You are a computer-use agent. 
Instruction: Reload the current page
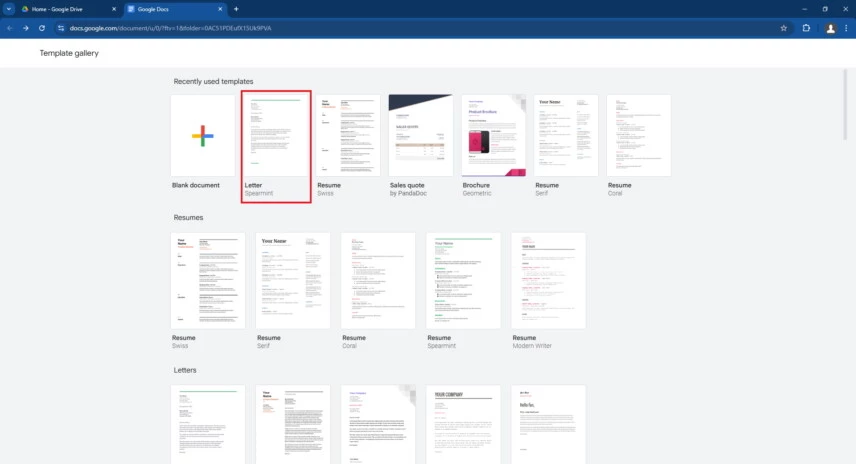tap(41, 28)
